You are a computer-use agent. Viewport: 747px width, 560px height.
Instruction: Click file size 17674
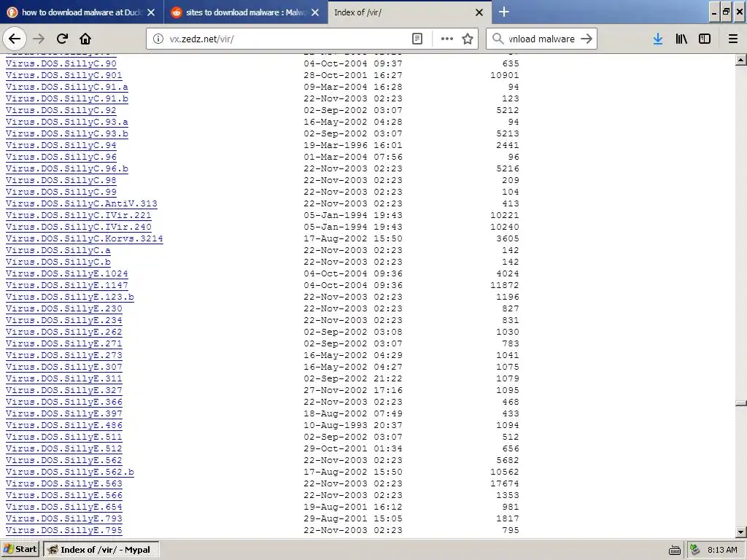click(x=505, y=483)
